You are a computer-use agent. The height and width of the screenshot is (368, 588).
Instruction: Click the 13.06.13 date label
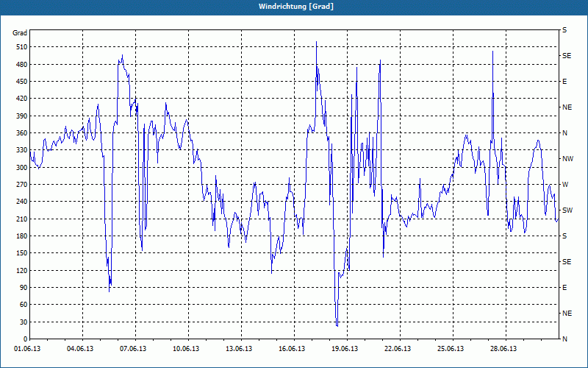(239, 349)
